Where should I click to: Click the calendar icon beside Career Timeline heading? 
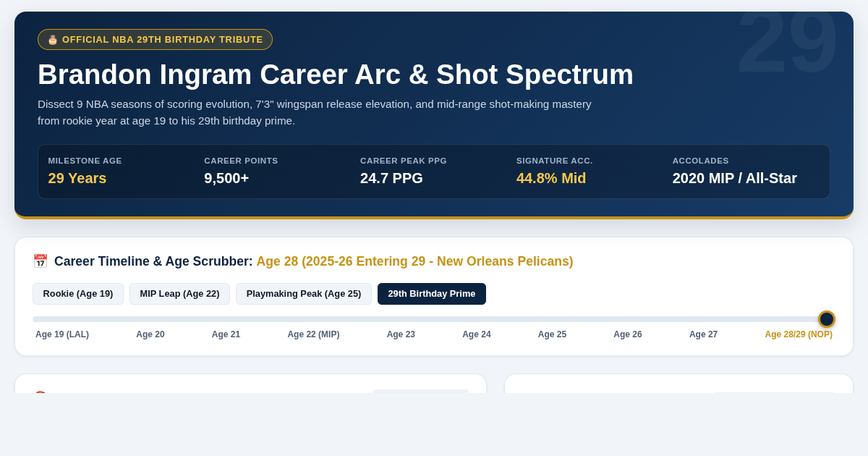(x=41, y=261)
